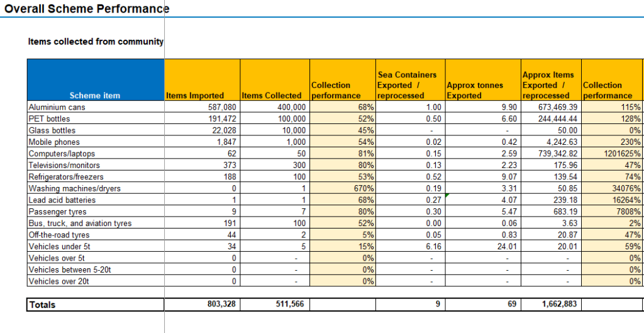This screenshot has height=333, width=644.
Task: Click the 587,080 imported aluminium cans cell
Action: [x=202, y=107]
